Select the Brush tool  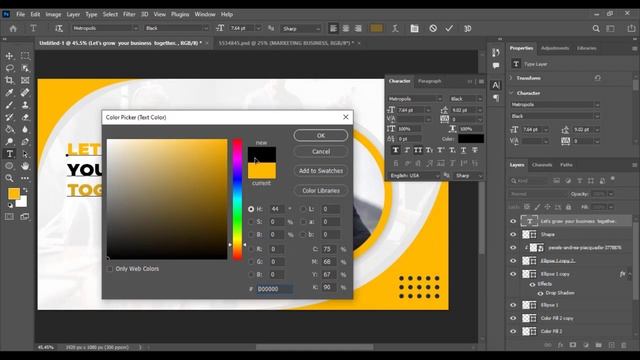9,105
